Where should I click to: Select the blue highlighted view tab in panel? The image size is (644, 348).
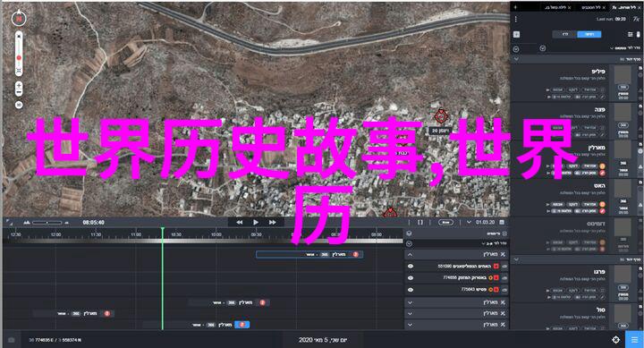(x=589, y=35)
